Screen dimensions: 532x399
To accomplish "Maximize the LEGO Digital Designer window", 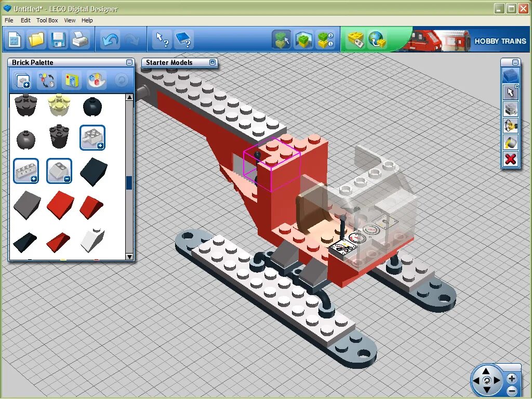I will coord(511,8).
